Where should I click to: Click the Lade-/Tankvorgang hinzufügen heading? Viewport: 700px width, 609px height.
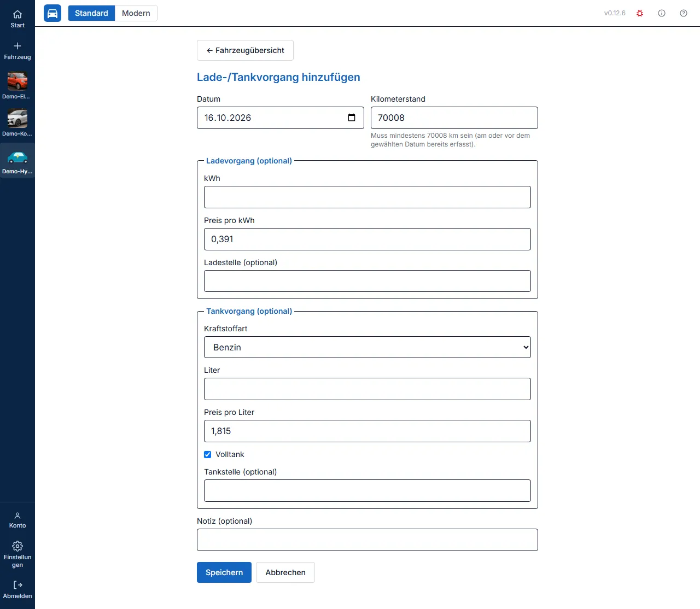click(278, 77)
